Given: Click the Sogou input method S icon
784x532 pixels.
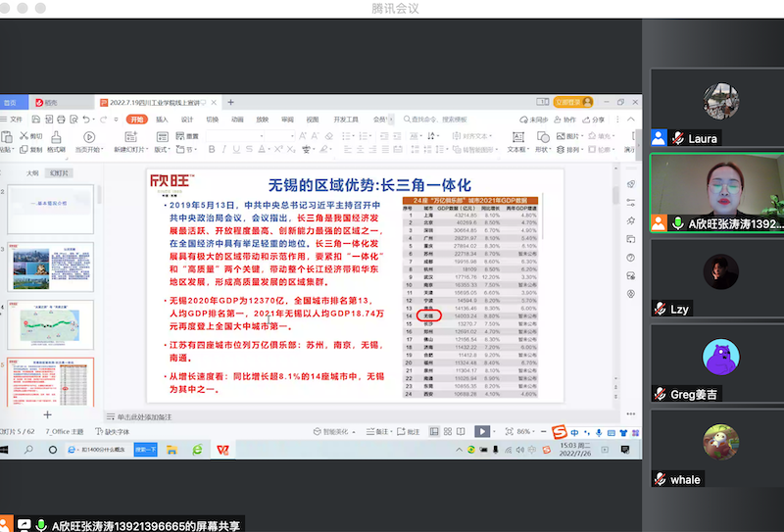Looking at the screenshot, I should [558, 432].
